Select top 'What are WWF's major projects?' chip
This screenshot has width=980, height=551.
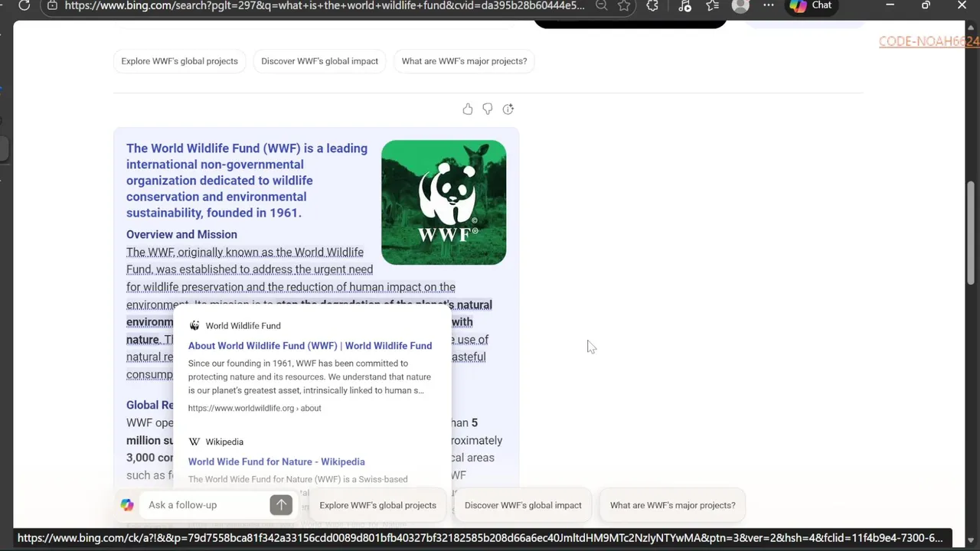point(464,61)
